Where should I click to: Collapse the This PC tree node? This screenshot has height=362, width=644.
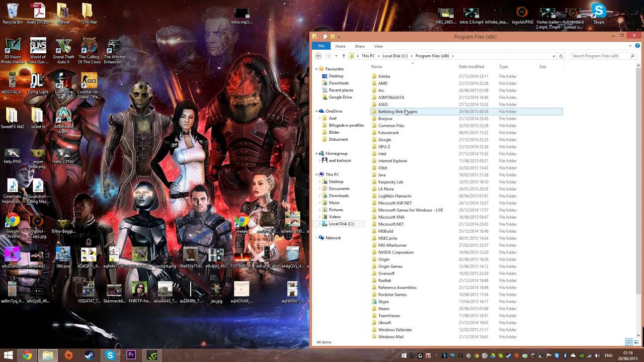pyautogui.click(x=317, y=174)
